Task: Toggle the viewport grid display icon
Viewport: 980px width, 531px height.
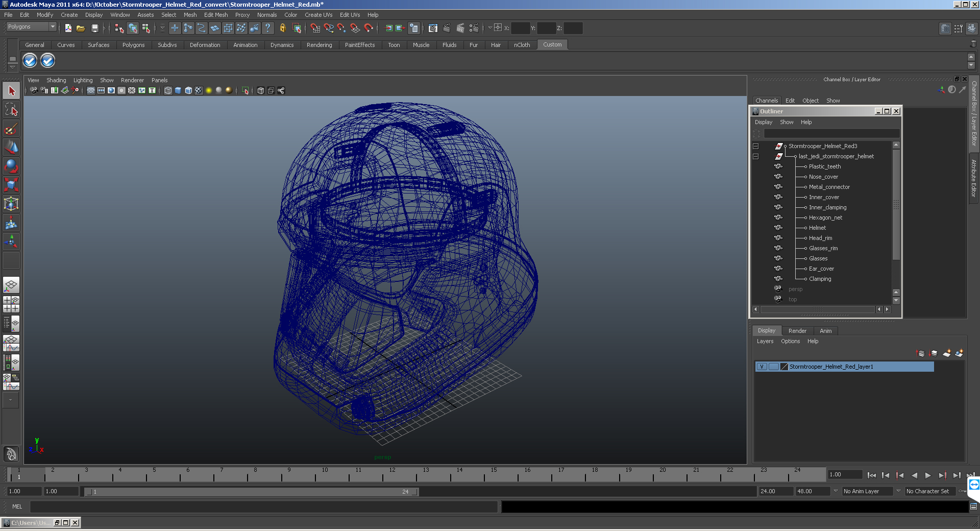Action: tap(91, 90)
